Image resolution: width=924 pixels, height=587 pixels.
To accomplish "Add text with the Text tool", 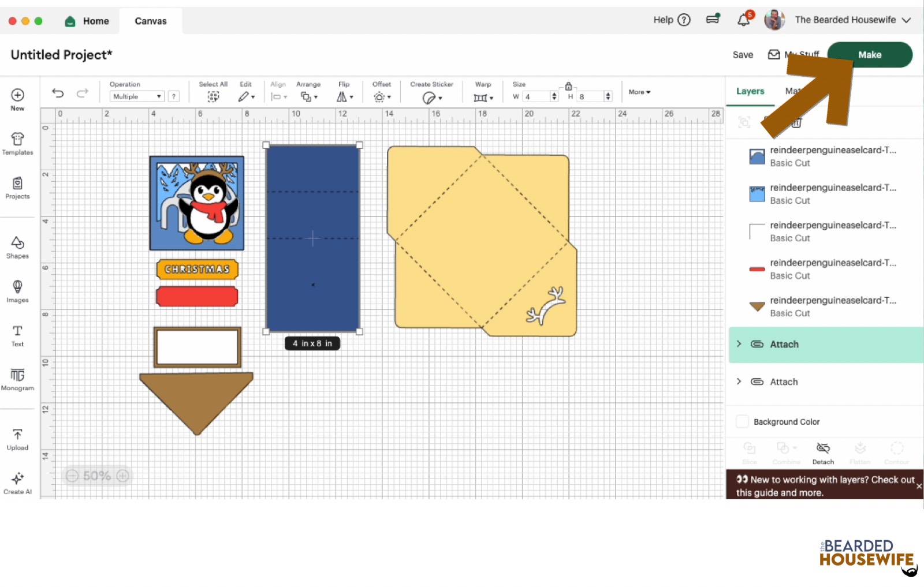I will (17, 335).
